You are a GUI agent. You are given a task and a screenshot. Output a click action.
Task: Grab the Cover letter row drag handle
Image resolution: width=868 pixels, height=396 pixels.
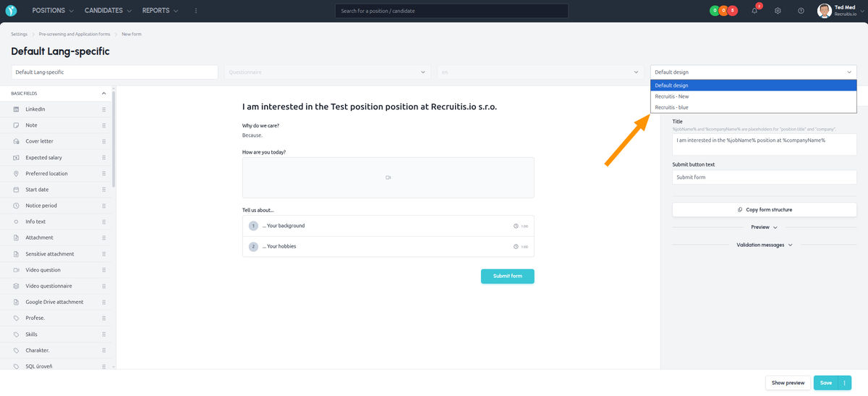click(x=104, y=141)
